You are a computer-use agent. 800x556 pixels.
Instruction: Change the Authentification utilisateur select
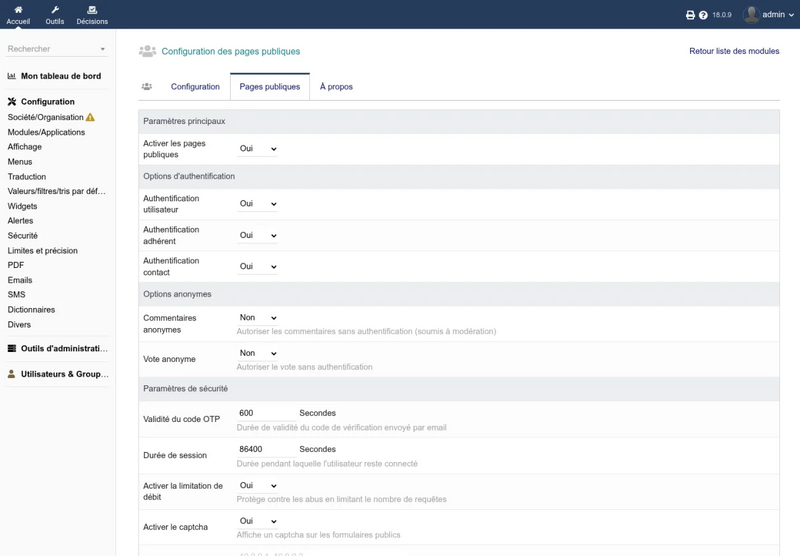point(258,204)
